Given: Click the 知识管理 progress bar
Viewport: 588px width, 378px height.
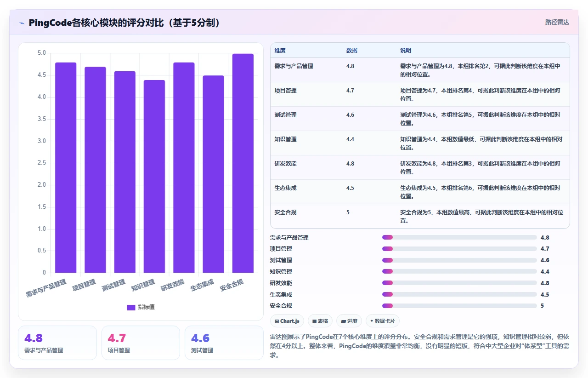Looking at the screenshot, I should (x=459, y=272).
